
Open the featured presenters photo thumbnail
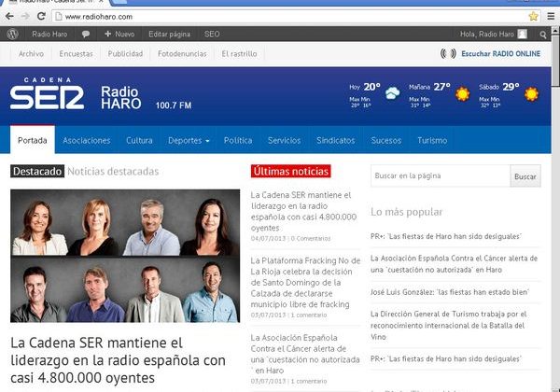(125, 256)
